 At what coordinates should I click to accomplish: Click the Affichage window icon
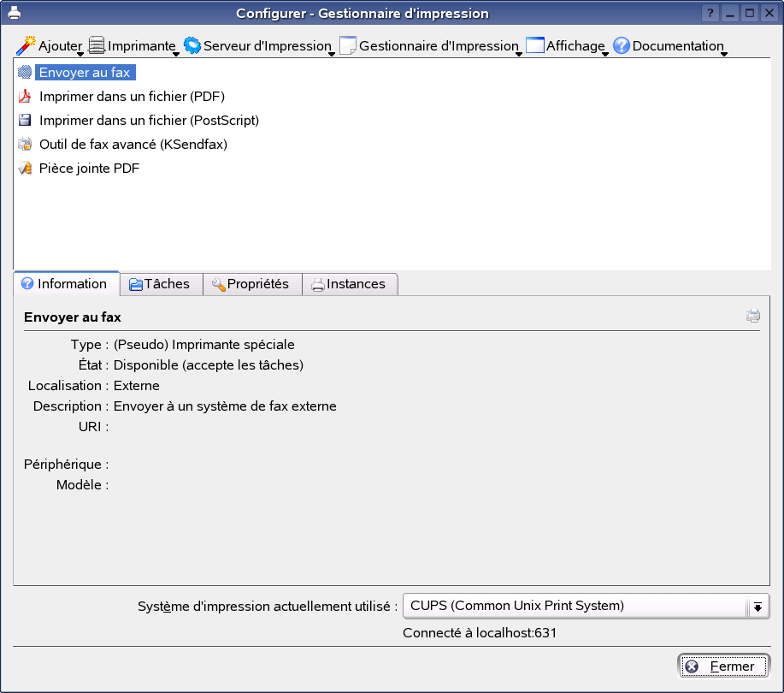coord(535,45)
